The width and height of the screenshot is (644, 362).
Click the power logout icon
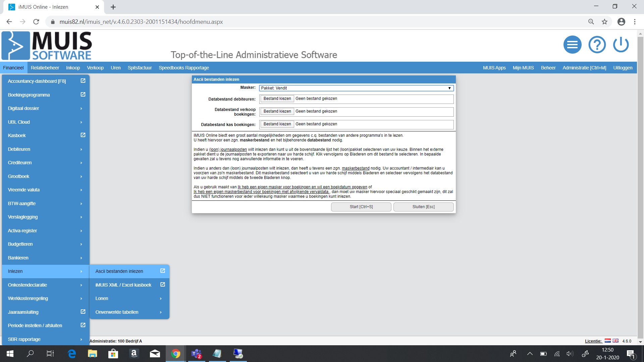[621, 45]
